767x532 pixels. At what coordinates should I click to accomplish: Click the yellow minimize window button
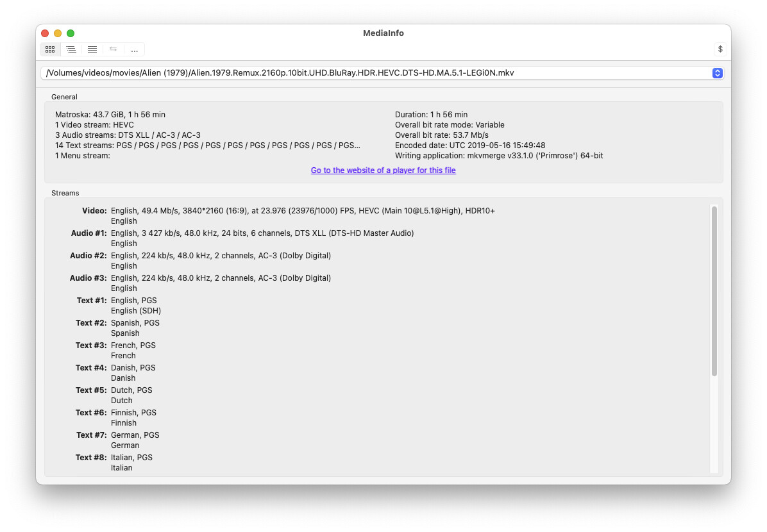tap(58, 33)
